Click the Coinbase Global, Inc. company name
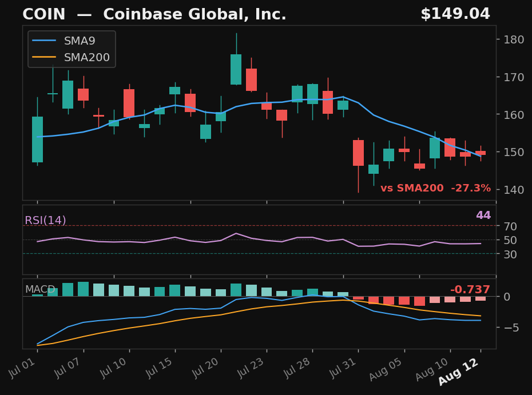Viewport: 532px width, 395px height. click(x=194, y=15)
